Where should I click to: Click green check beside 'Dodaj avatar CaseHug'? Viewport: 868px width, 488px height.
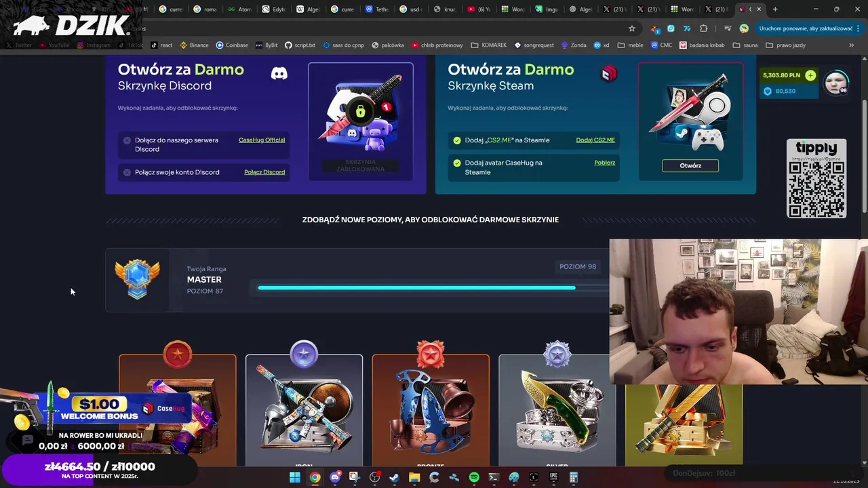point(457,163)
